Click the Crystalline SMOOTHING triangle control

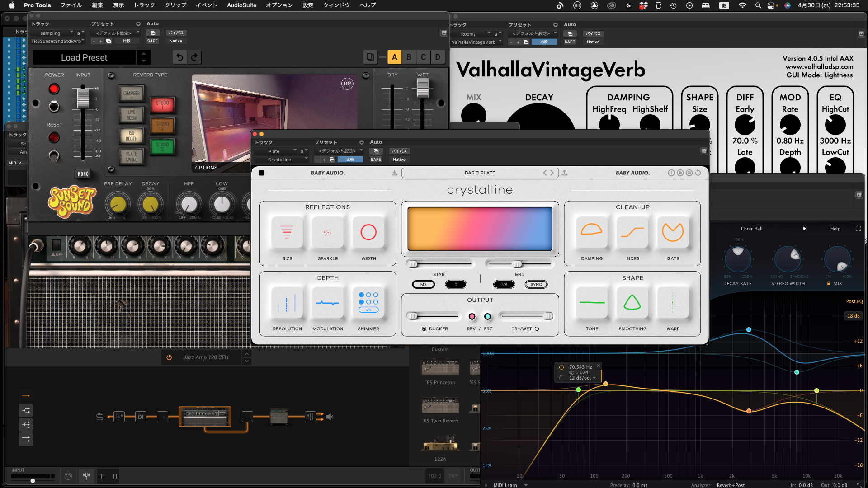click(x=632, y=303)
